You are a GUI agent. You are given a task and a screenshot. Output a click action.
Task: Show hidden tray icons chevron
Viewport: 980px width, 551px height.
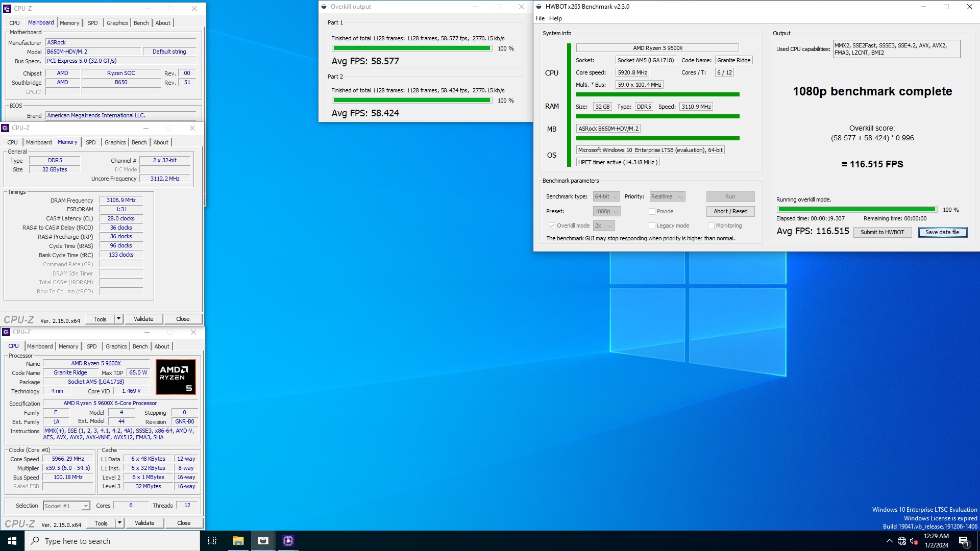(889, 541)
